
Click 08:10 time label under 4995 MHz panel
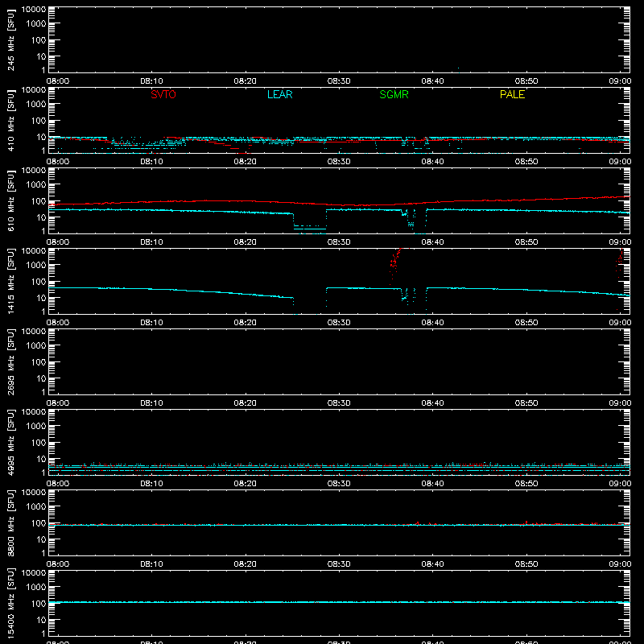tap(151, 484)
